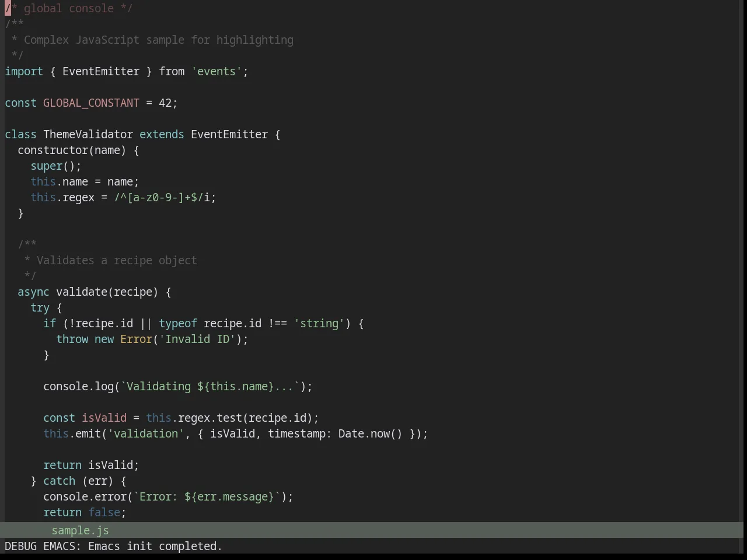Screen dimensions: 747x560
Task: Click the regex literal '/^[a-z0-9-]+$/i'
Action: click(162, 197)
